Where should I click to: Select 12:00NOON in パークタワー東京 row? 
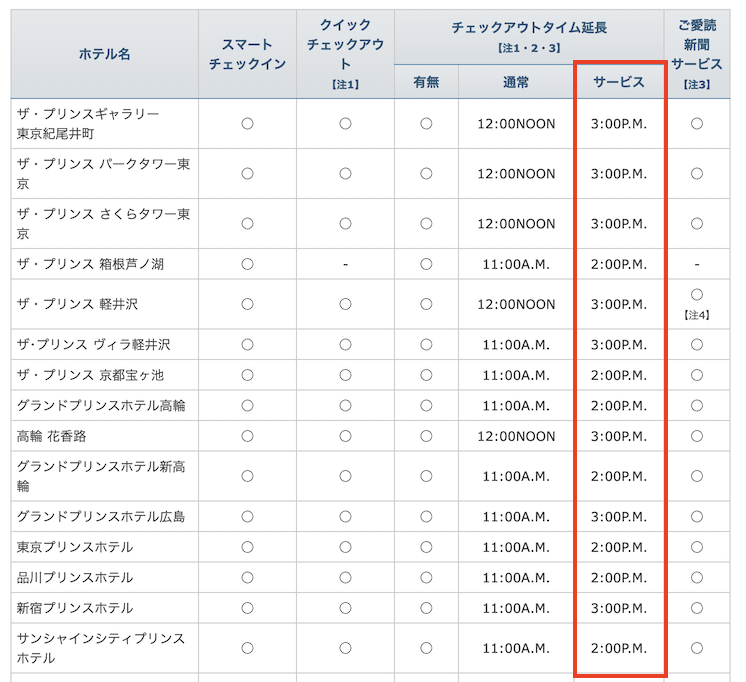pyautogui.click(x=516, y=174)
